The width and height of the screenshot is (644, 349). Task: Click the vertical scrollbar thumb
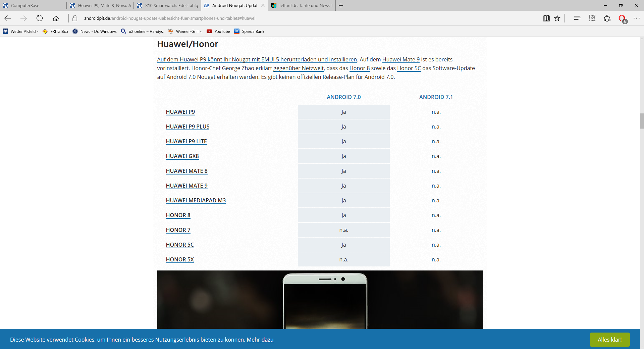[642, 121]
